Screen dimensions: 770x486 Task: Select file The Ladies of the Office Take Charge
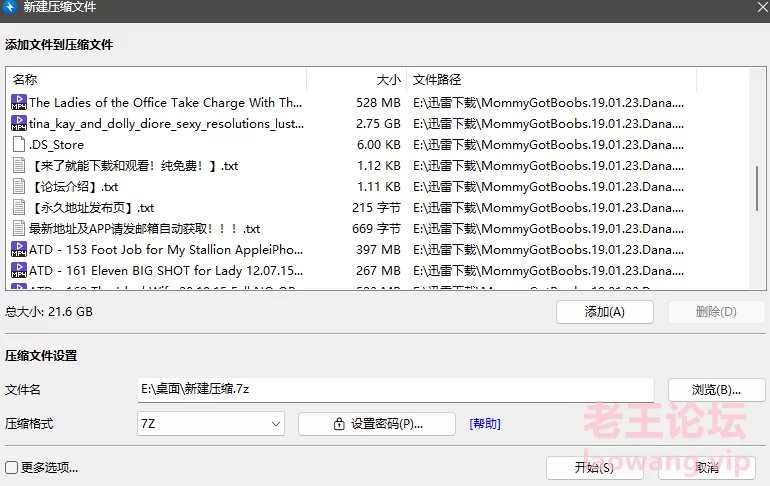click(x=165, y=103)
